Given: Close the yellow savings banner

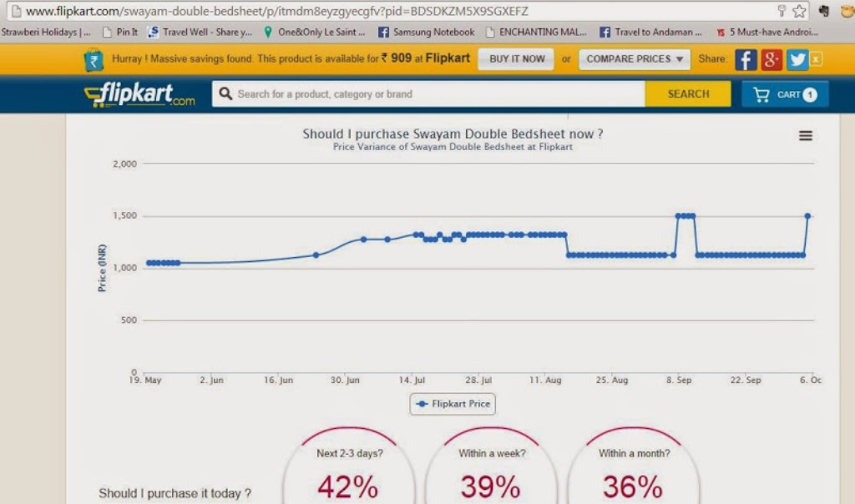Looking at the screenshot, I should [x=816, y=59].
